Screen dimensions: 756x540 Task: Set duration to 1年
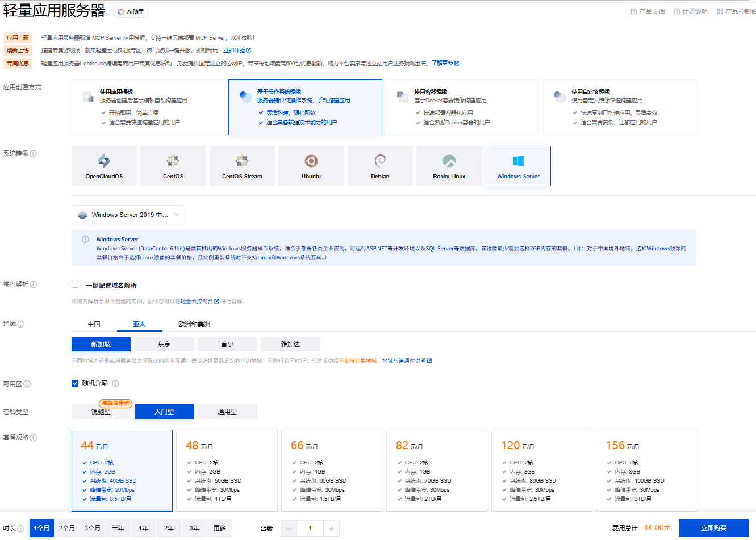tap(144, 528)
